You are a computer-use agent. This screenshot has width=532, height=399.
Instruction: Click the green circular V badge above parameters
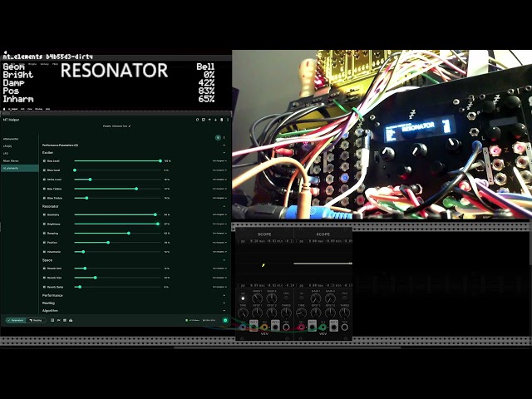point(218,137)
